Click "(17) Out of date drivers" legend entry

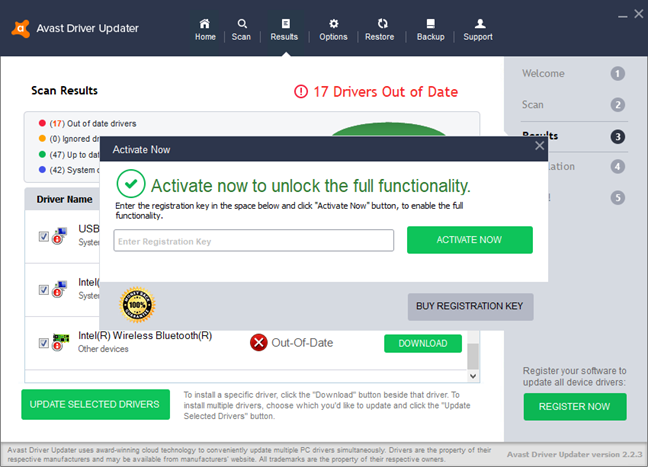click(93, 124)
